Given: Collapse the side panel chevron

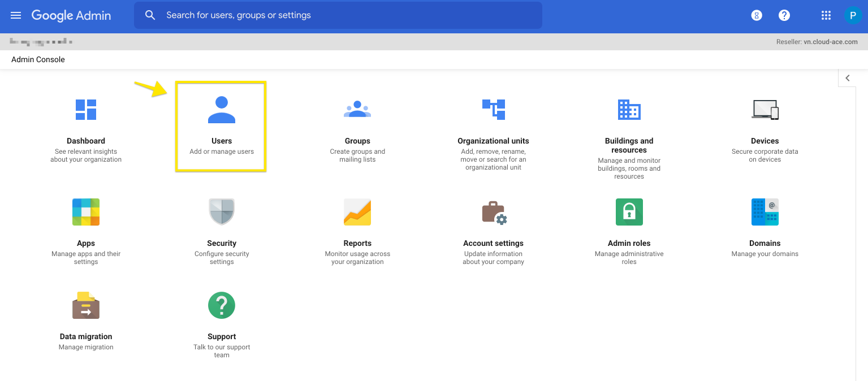Looking at the screenshot, I should 847,78.
